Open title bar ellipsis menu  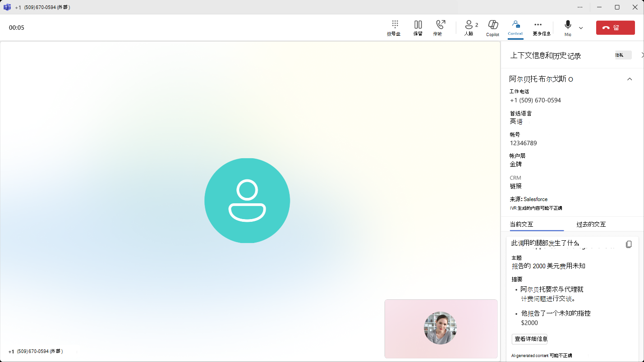pos(580,7)
